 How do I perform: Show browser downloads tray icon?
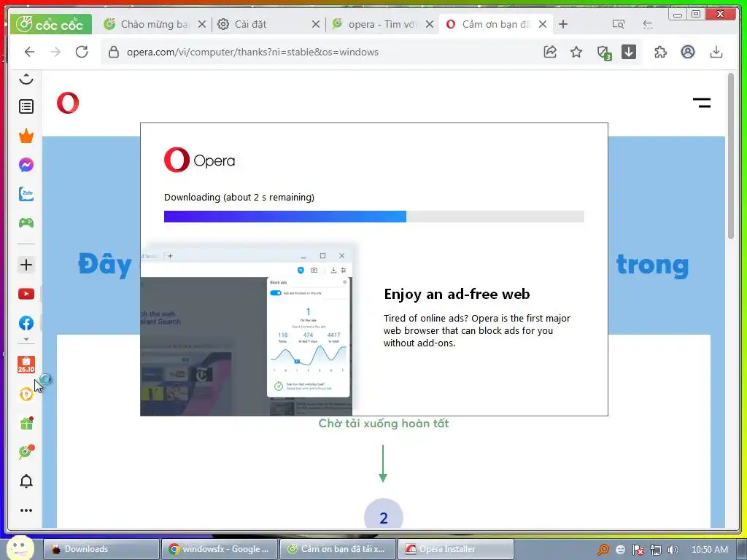click(x=716, y=52)
